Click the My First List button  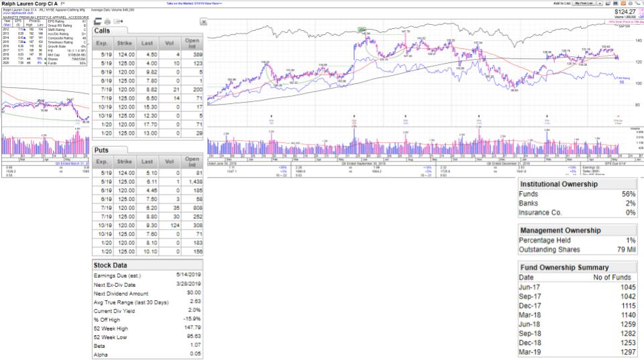[584, 3]
